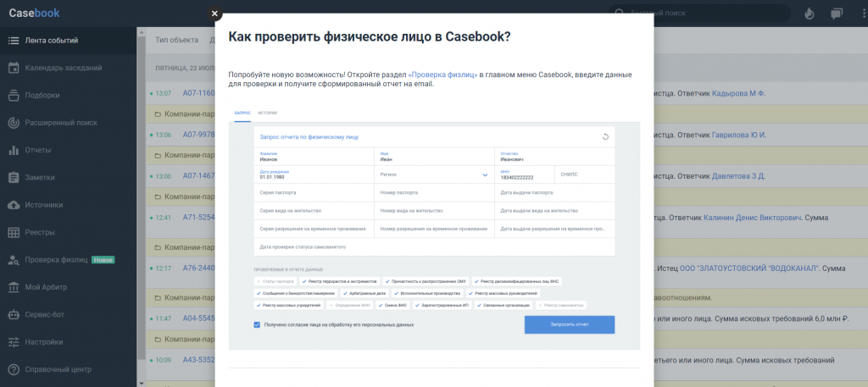Click the 12:41 event timestamp

point(164,218)
